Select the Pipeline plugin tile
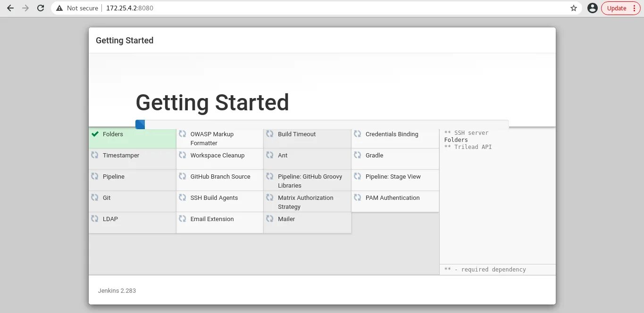Screen dimensions: 644x313 point(132,180)
